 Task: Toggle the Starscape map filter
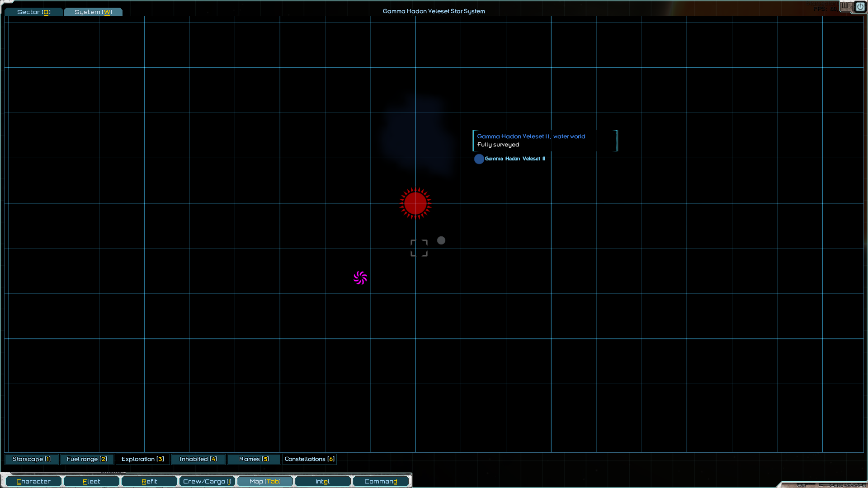pos(32,459)
